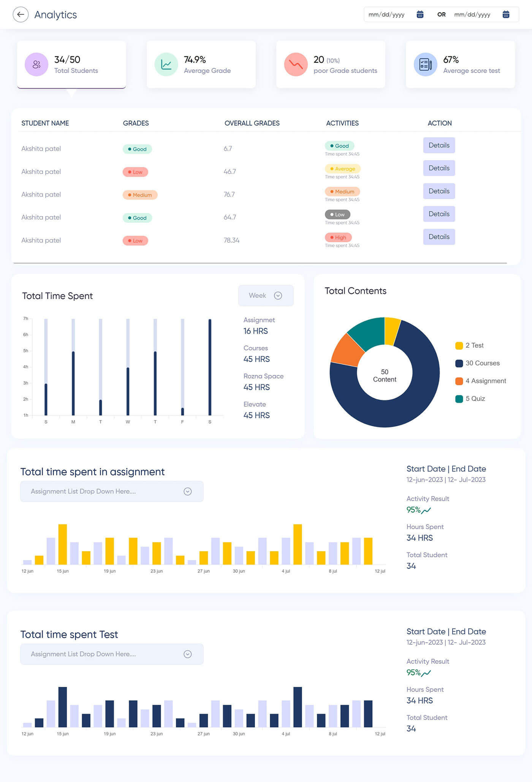
Task: Select the Total Students summary card
Action: coord(71,65)
